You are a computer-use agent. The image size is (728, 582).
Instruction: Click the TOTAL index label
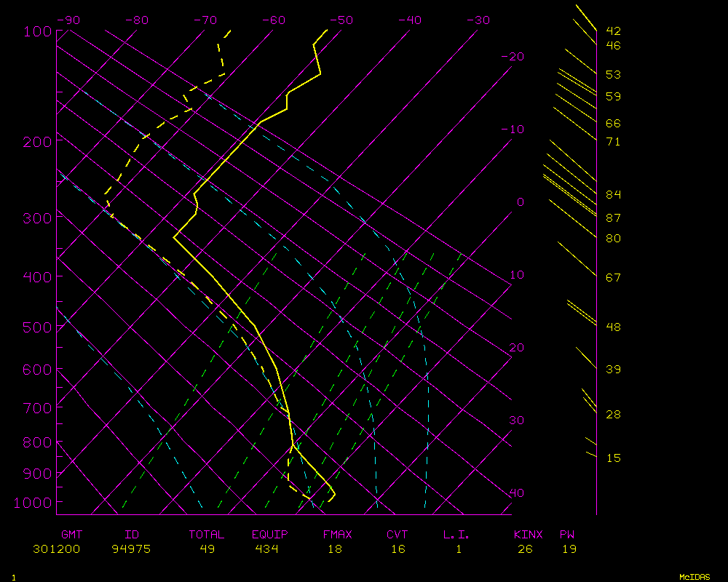point(207,535)
